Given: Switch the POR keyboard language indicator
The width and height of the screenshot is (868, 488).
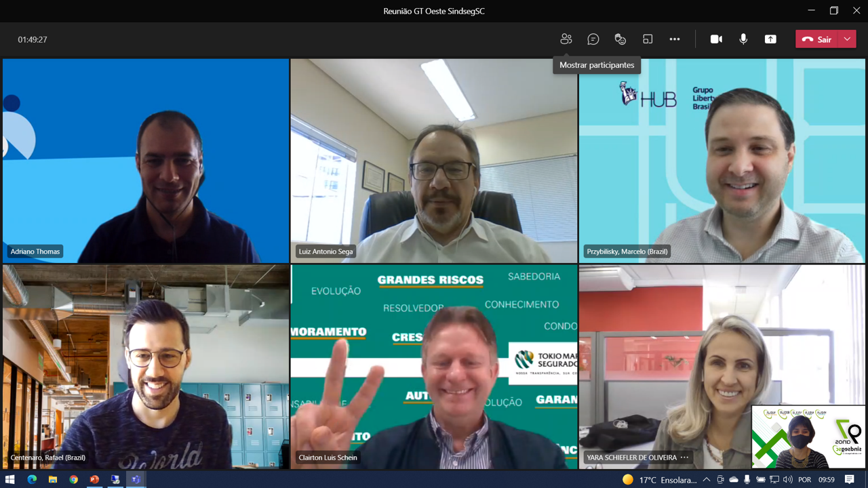Looking at the screenshot, I should pos(804,480).
